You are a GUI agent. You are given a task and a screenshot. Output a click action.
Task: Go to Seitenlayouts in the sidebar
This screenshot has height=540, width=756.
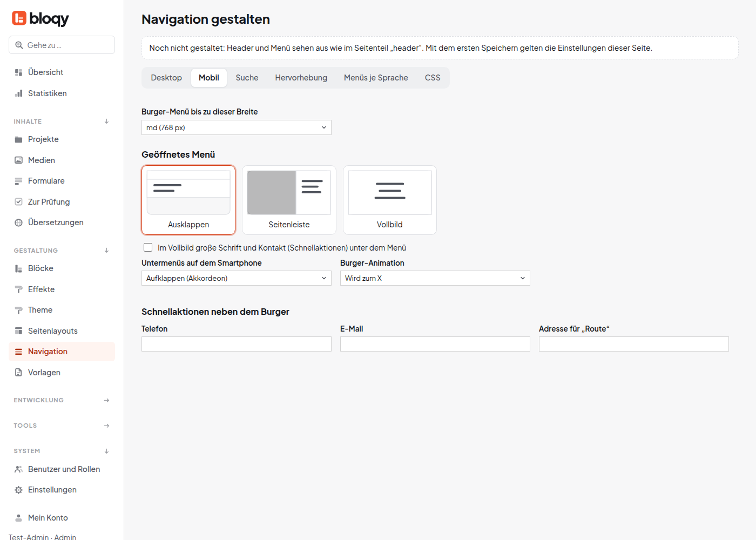[62, 331]
